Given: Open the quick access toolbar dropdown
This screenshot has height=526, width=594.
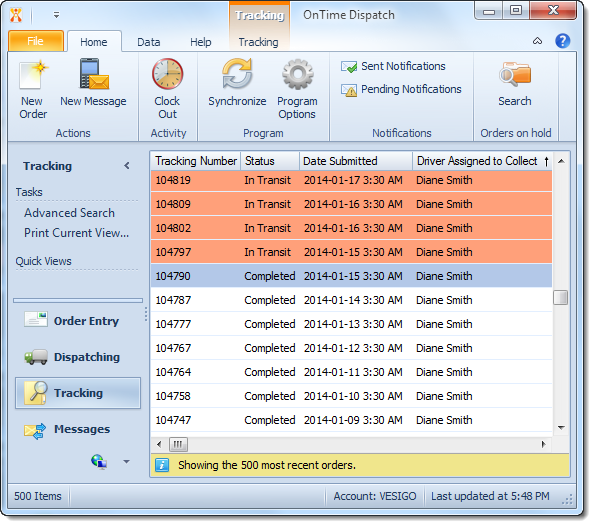Looking at the screenshot, I should click(x=56, y=15).
